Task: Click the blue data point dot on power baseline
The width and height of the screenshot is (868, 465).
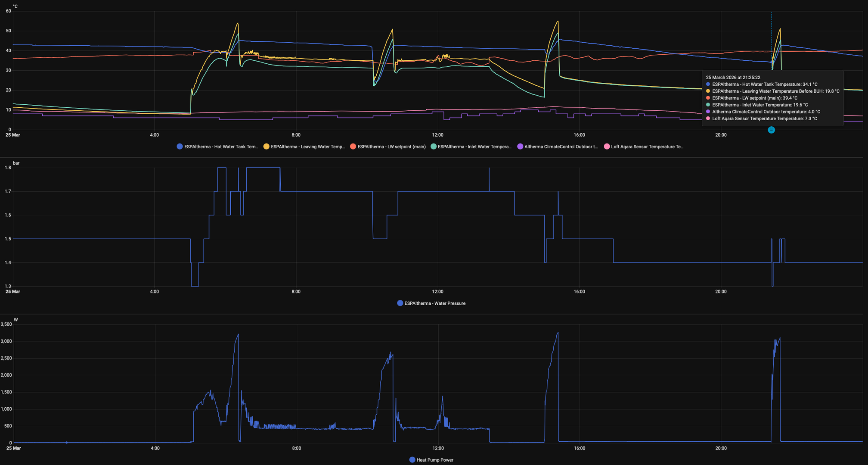Action: pyautogui.click(x=66, y=443)
